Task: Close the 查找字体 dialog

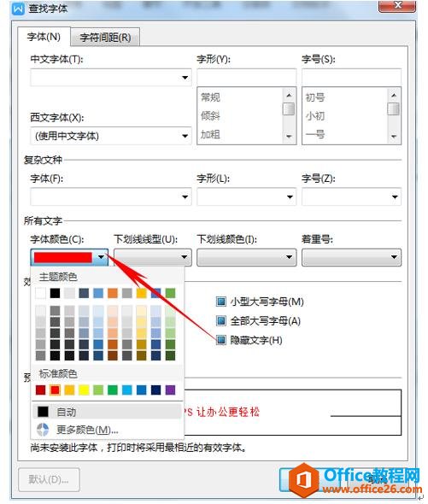Action: 397,5
